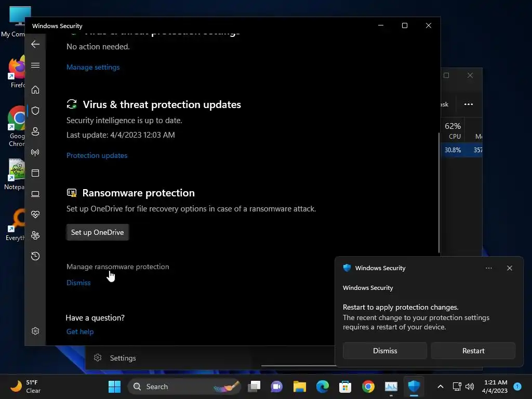Open Family options sidebar icon
Viewport: 532px width, 399px height.
[35, 235]
